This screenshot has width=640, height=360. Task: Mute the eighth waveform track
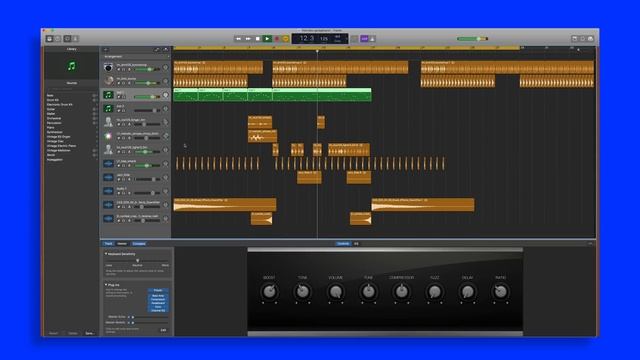click(x=119, y=166)
